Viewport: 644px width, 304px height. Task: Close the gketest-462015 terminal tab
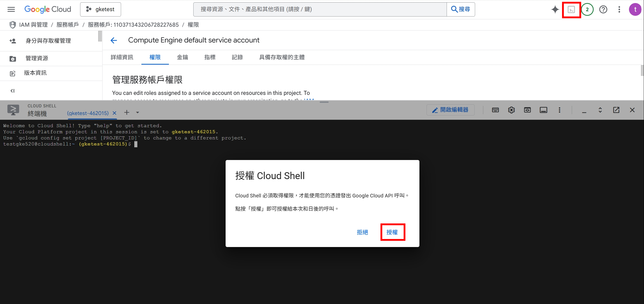pyautogui.click(x=114, y=113)
